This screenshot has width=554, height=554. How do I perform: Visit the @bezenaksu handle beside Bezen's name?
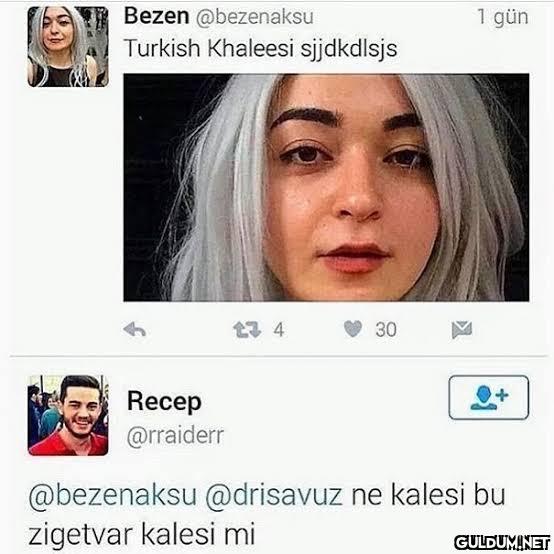tap(255, 17)
